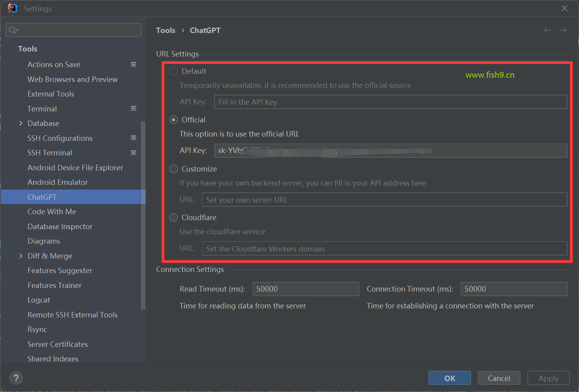
Task: Click the Terminal project-level settings icon
Action: (x=133, y=108)
